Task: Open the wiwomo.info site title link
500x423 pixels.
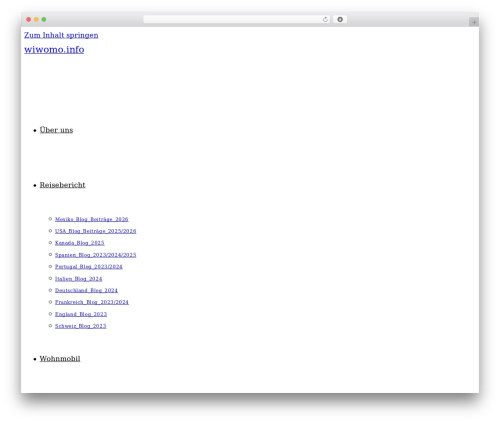Action: [54, 49]
